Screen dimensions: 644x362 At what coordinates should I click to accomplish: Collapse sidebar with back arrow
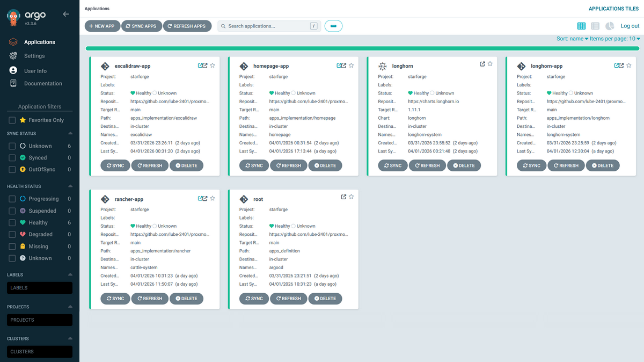[x=66, y=14]
